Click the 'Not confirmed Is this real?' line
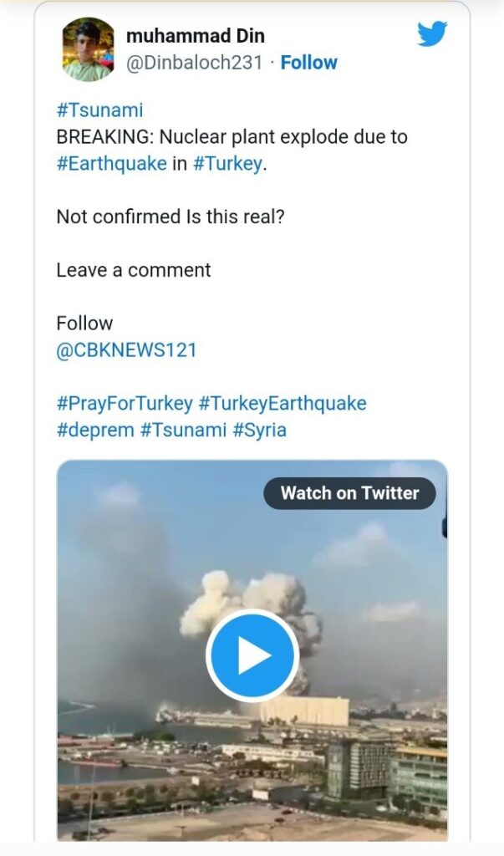The height and width of the screenshot is (856, 504). pos(170,217)
